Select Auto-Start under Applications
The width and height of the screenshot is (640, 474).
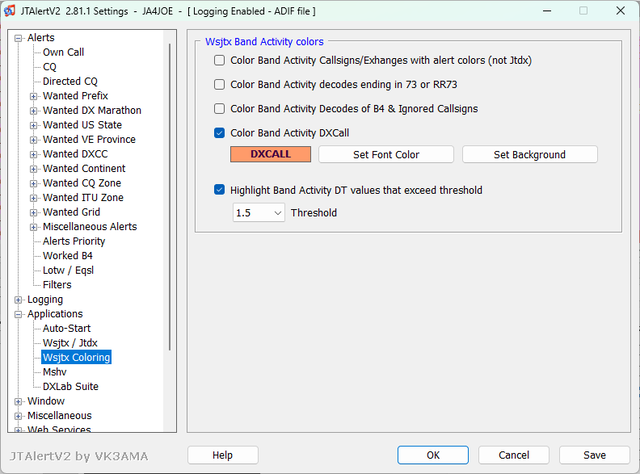point(67,328)
